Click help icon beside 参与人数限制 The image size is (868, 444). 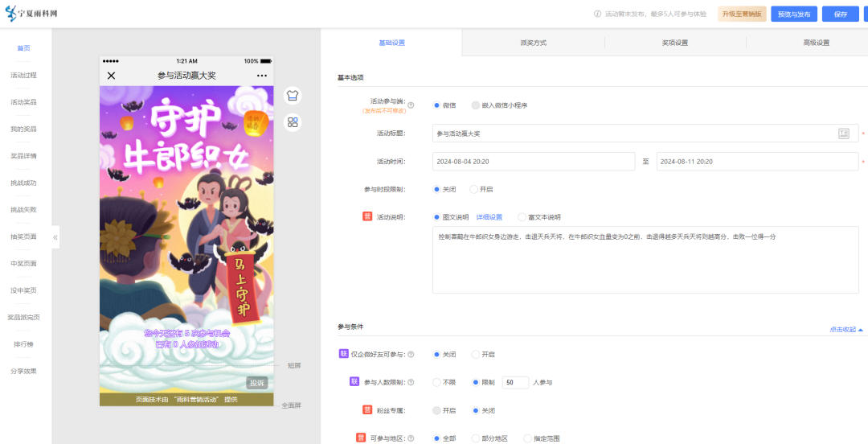411,382
